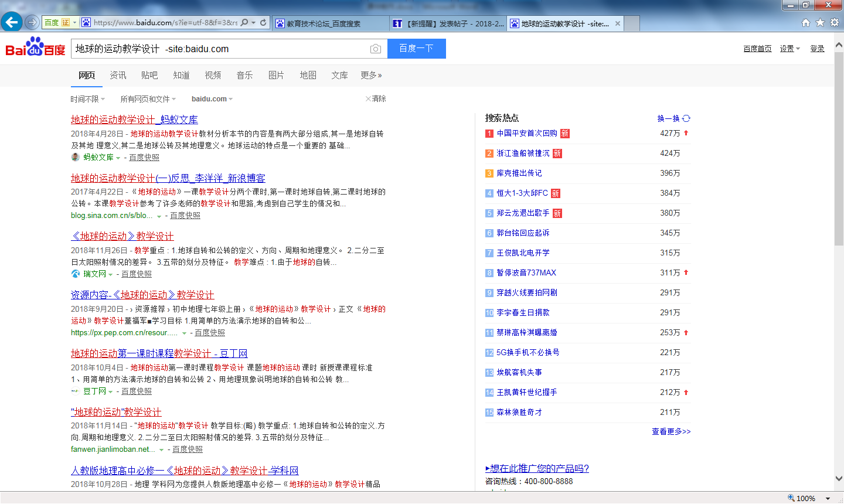Open the address bar history dropdown arrow
The width and height of the screenshot is (844, 504).
point(253,23)
